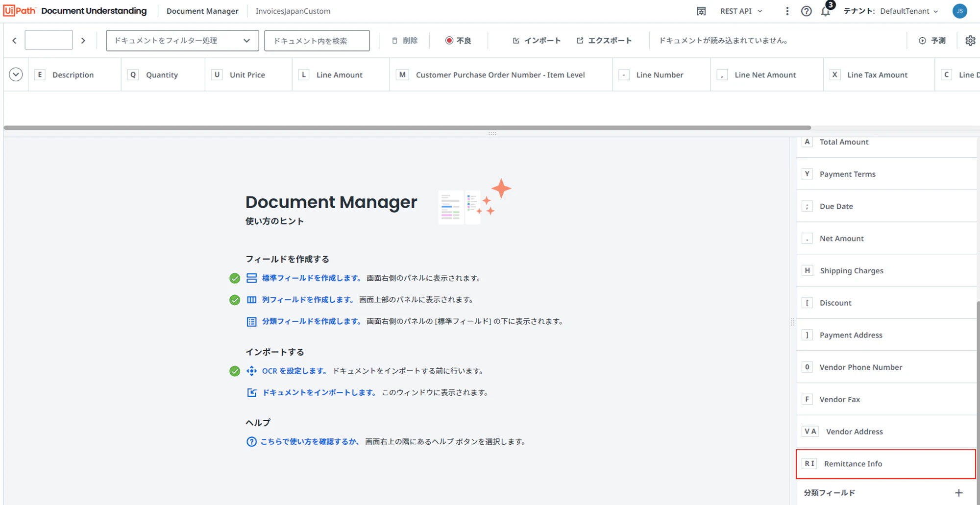This screenshot has height=505, width=980.
Task: Open the notifications bell
Action: pyautogui.click(x=826, y=11)
